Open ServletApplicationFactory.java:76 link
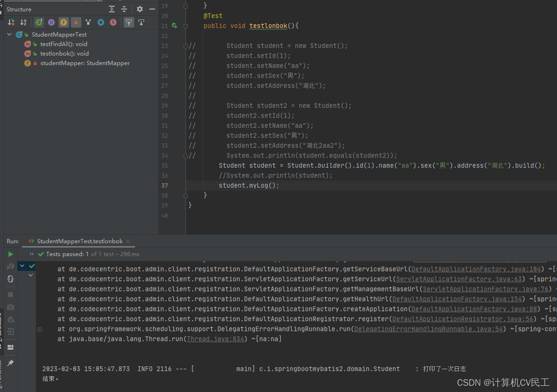 click(486, 289)
